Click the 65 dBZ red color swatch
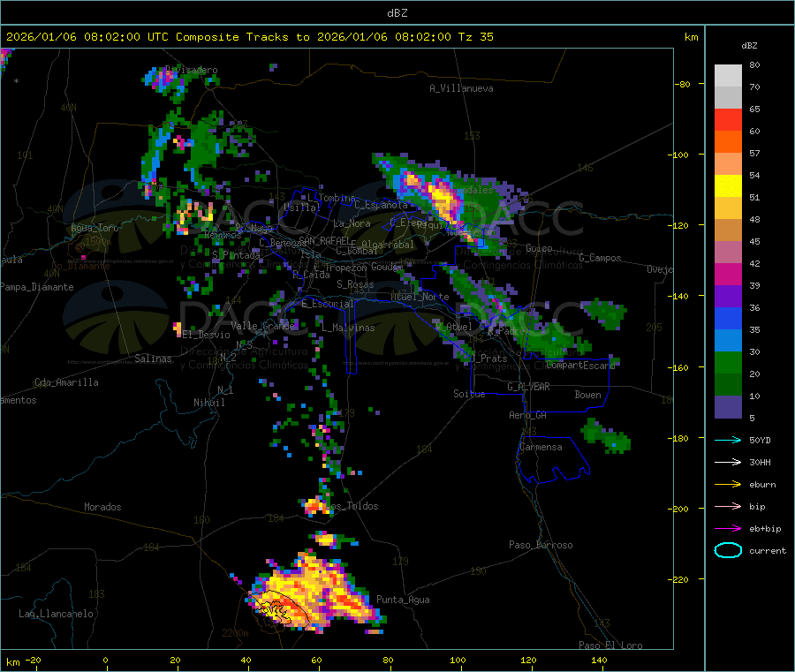The width and height of the screenshot is (795, 672). [728, 119]
